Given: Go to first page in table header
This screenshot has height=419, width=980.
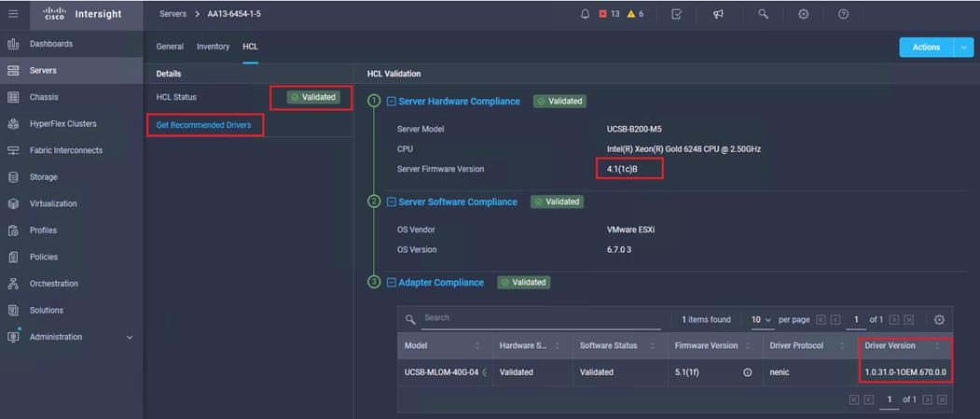Looking at the screenshot, I should pyautogui.click(x=821, y=319).
